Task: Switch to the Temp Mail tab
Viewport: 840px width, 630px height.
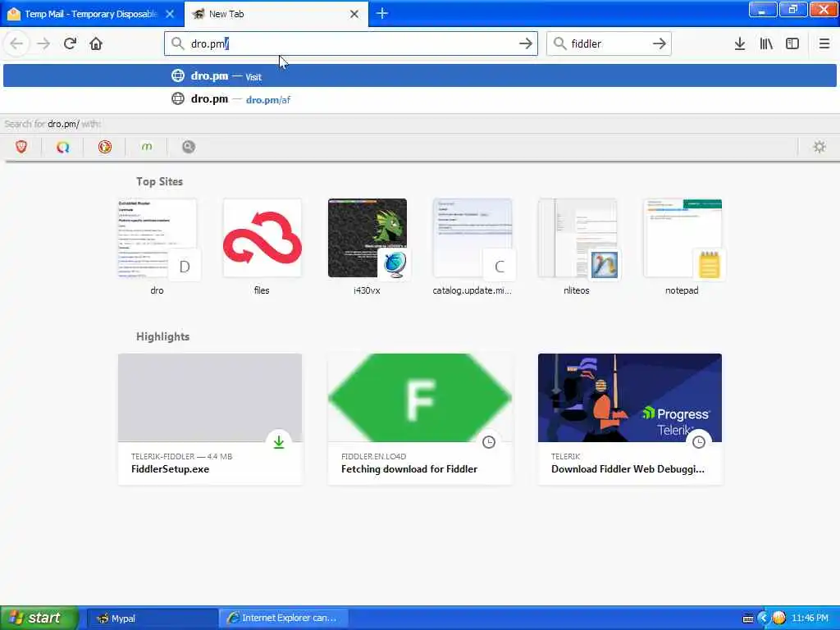Action: [x=92, y=14]
